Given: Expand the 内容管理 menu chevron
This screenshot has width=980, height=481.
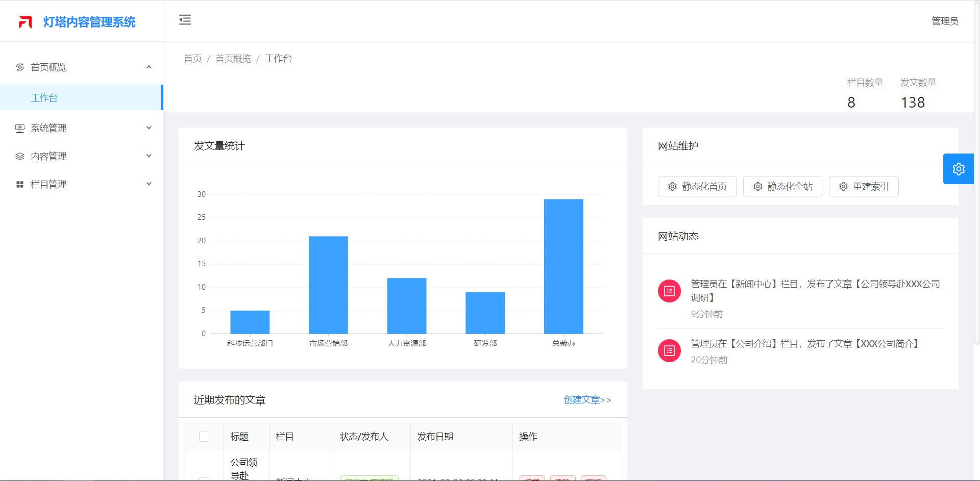Looking at the screenshot, I should click(x=149, y=156).
